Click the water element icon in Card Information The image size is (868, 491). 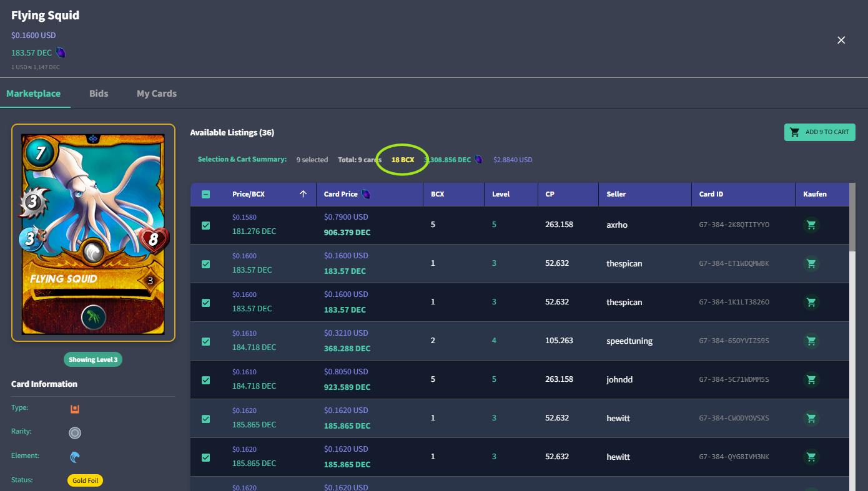[75, 457]
